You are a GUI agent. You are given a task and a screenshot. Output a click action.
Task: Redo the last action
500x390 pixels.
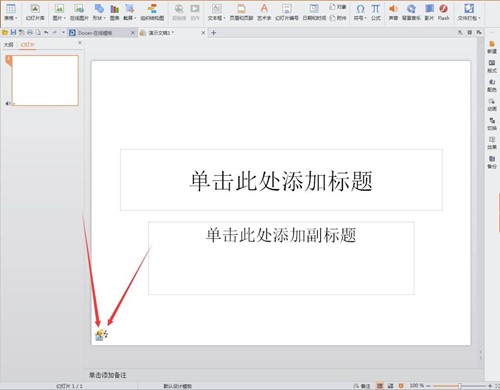tap(54, 32)
